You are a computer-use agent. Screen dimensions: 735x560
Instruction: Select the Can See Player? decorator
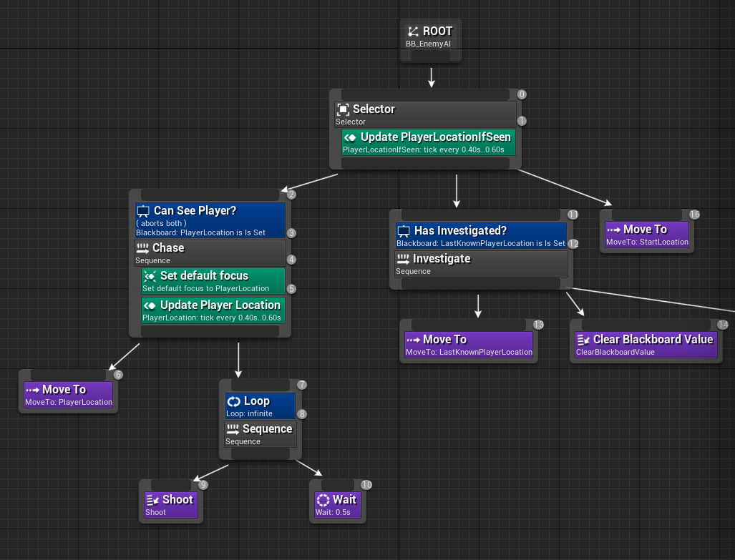210,220
